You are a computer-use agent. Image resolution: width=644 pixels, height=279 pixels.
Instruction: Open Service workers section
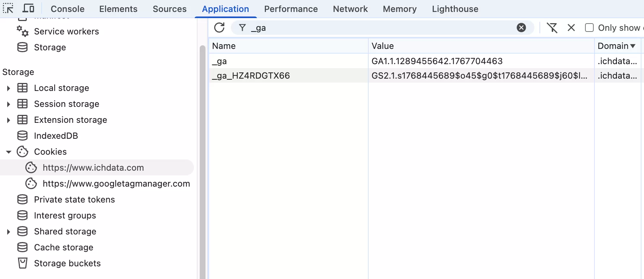point(66,32)
